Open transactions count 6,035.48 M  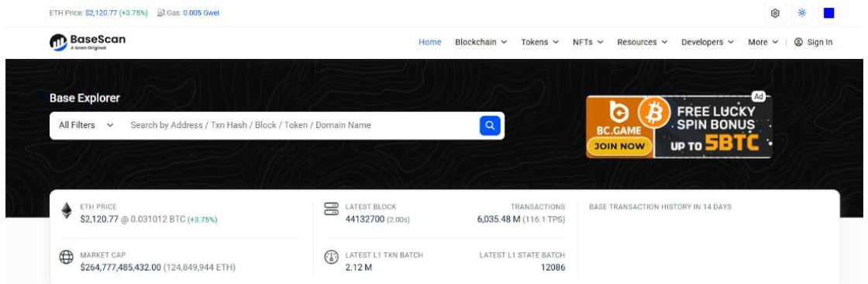499,219
